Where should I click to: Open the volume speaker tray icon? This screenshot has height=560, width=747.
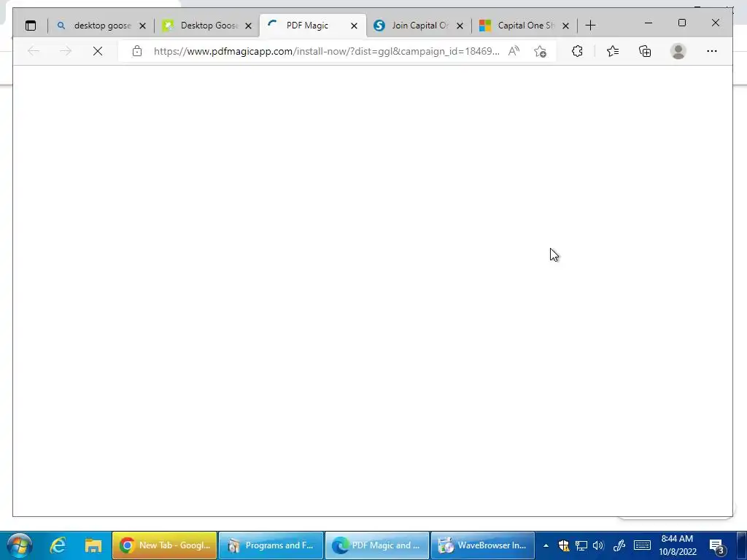tap(598, 545)
